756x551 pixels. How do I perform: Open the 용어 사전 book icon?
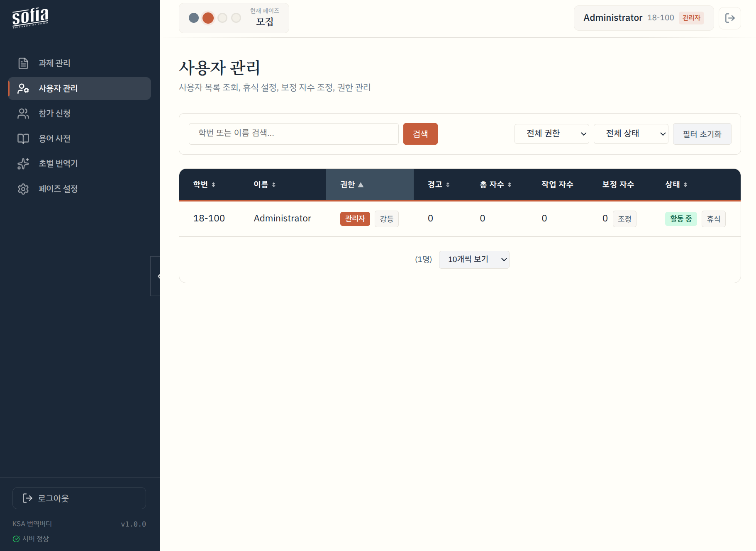tap(23, 138)
